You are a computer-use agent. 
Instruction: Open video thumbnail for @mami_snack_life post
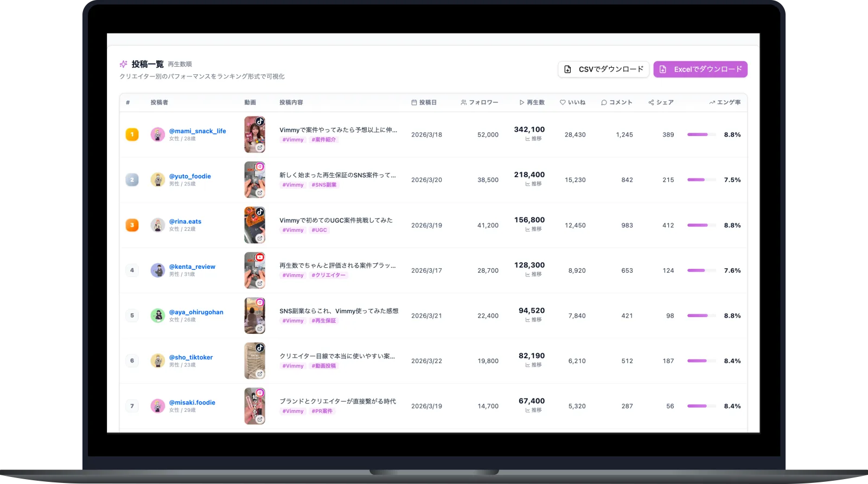click(254, 134)
